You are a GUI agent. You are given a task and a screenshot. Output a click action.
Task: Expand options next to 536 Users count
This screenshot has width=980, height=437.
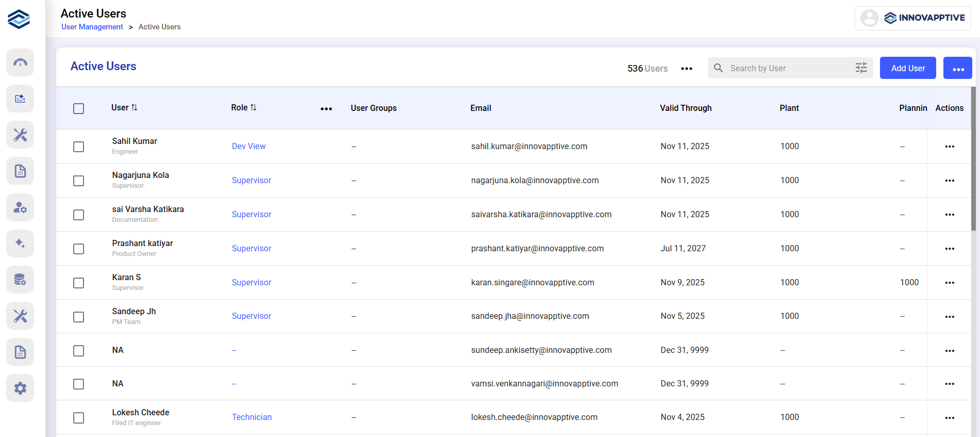(x=686, y=69)
